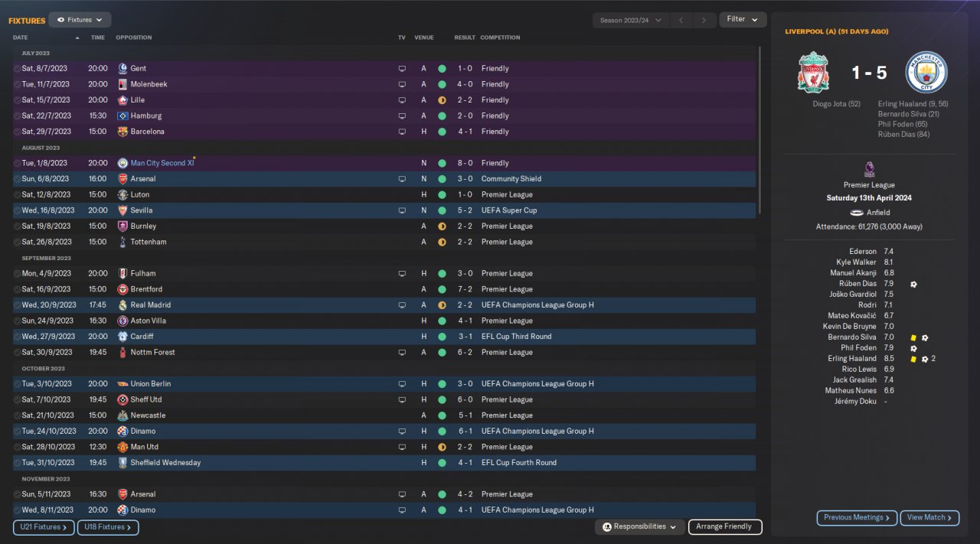Viewport: 980px width, 544px height.
Task: Toggle the check circle beside Sat, 29/7/2023
Action: pyautogui.click(x=17, y=132)
